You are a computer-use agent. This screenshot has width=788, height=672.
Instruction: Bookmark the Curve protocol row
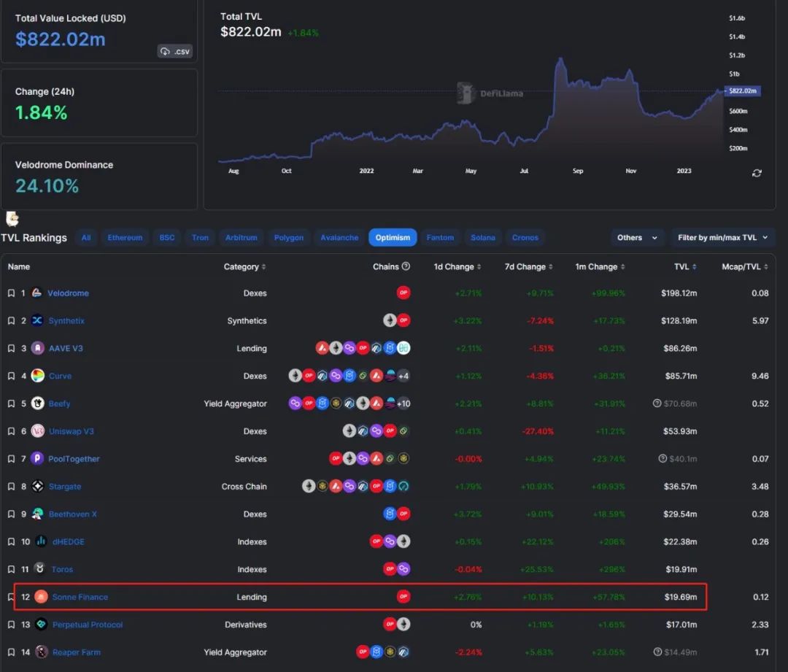point(11,376)
